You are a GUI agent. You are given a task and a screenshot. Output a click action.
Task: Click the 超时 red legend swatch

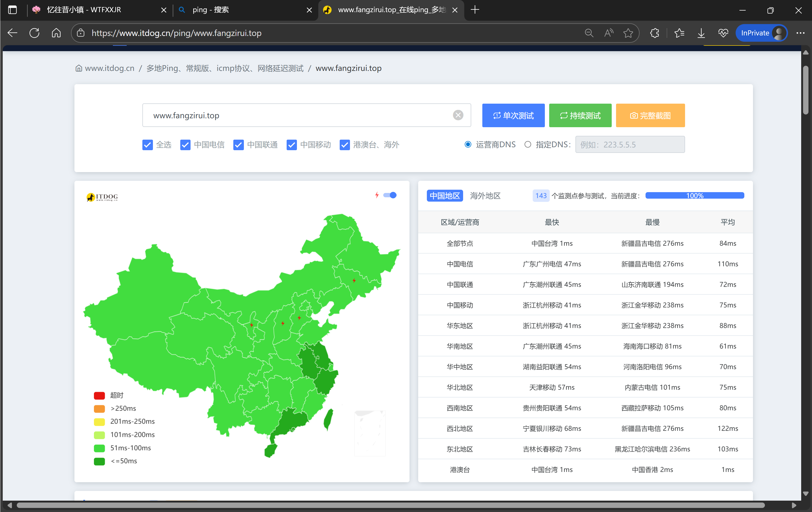coord(99,395)
